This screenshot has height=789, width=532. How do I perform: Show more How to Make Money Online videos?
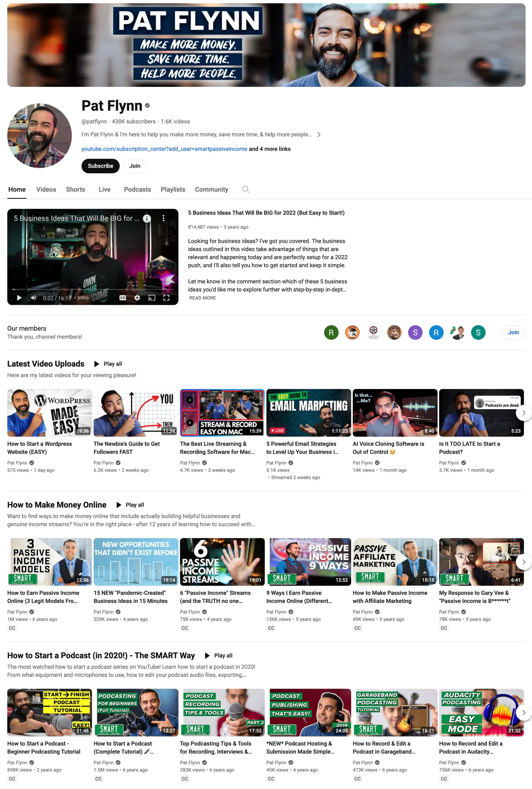tap(523, 562)
